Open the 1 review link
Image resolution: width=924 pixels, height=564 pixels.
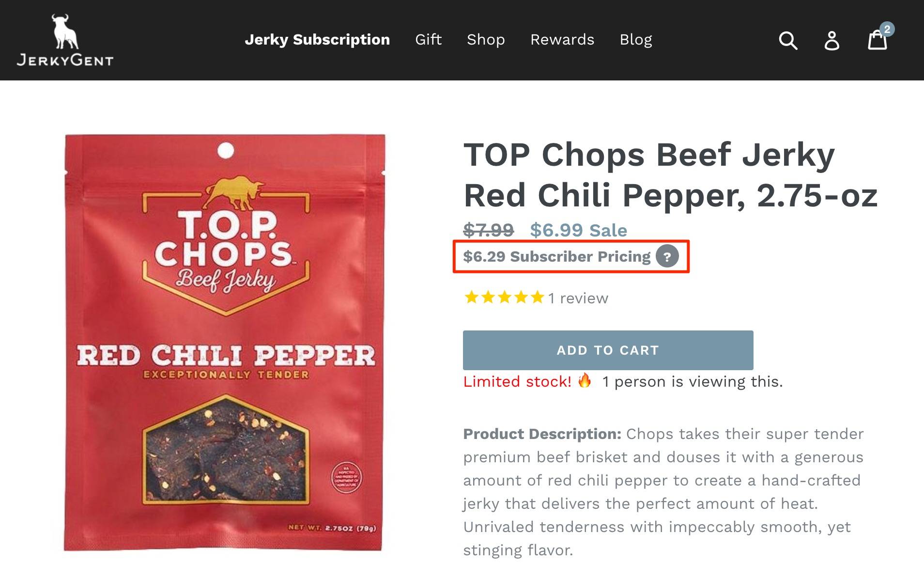point(578,298)
